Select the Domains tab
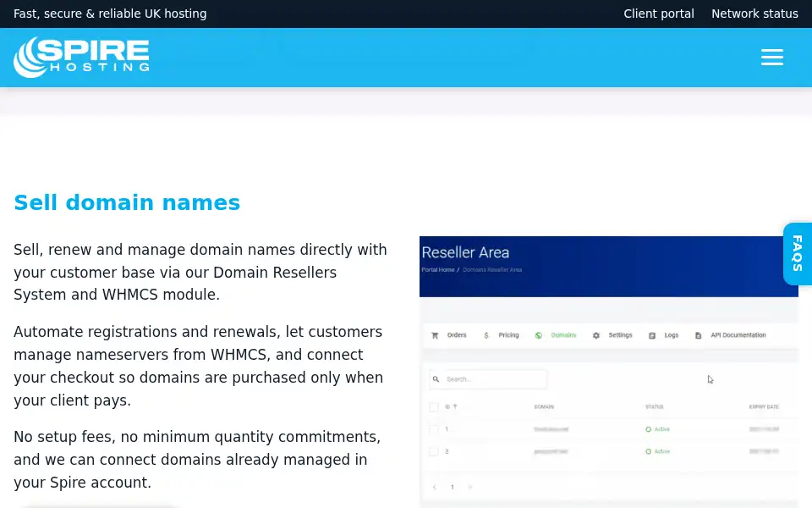 563,335
